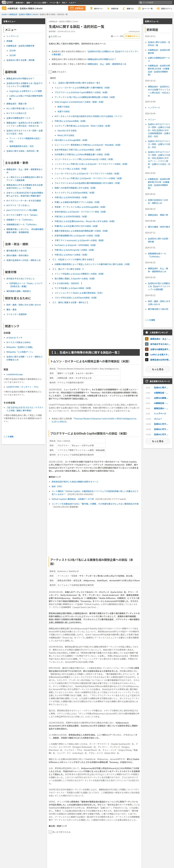Open 著作権法第三十条の四 in the left sidebar

click(x=17, y=251)
